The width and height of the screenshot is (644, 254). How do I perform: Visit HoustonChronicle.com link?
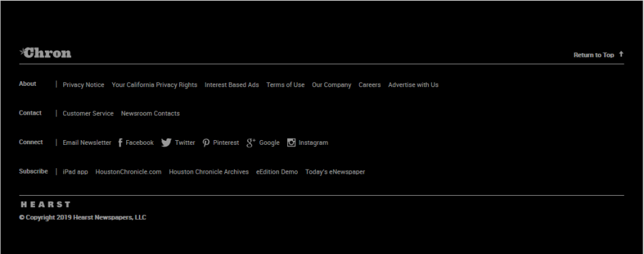pos(129,172)
